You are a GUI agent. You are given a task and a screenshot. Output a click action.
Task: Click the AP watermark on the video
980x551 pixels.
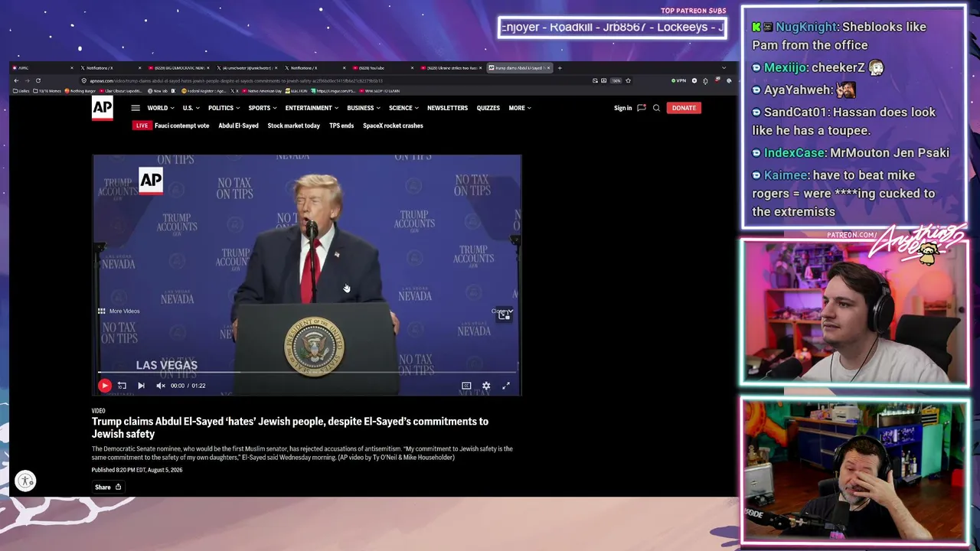(151, 181)
